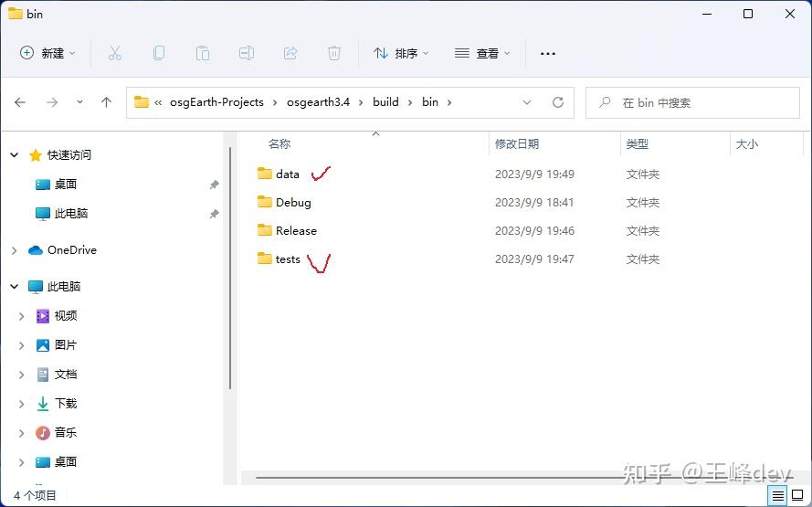Open recent locations chevron dropdown
Screen dimensions: 812x507
(x=79, y=102)
